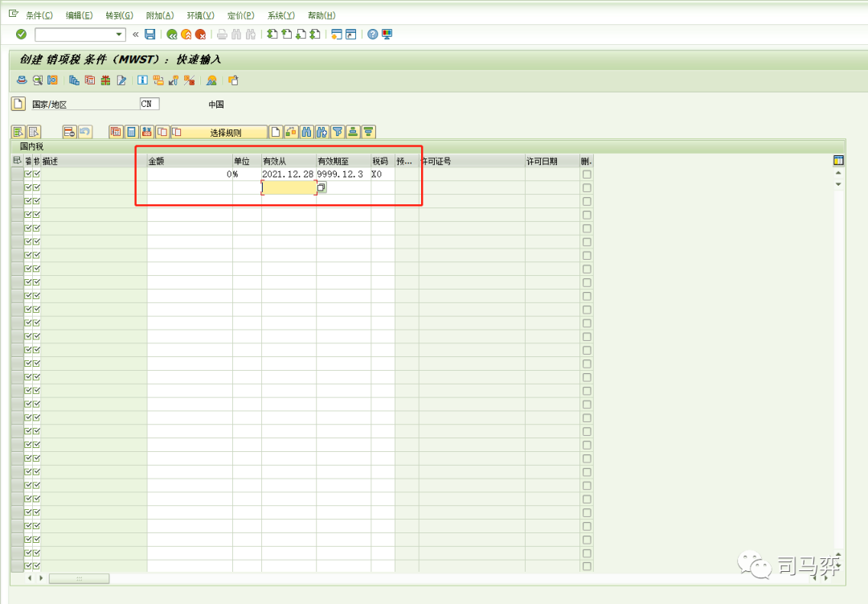Click the X0 tax code cell
Image resolution: width=868 pixels, height=604 pixels.
[383, 174]
